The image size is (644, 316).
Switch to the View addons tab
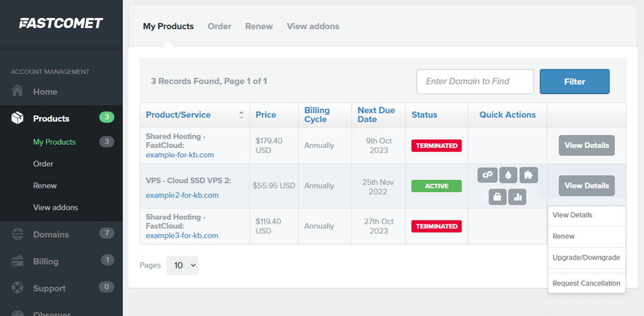(x=313, y=27)
